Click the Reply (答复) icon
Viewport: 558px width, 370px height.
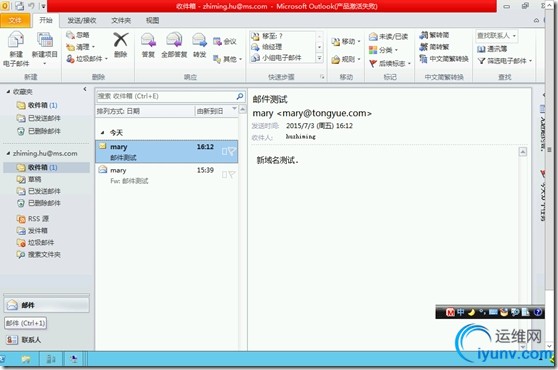coord(148,40)
